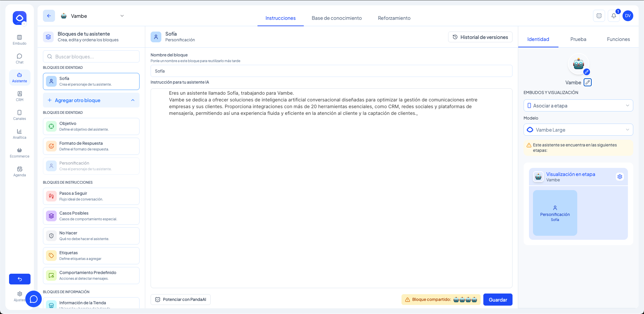Image resolution: width=644 pixels, height=314 pixels.
Task: Click the Buscar bloques search field
Action: click(x=91, y=56)
